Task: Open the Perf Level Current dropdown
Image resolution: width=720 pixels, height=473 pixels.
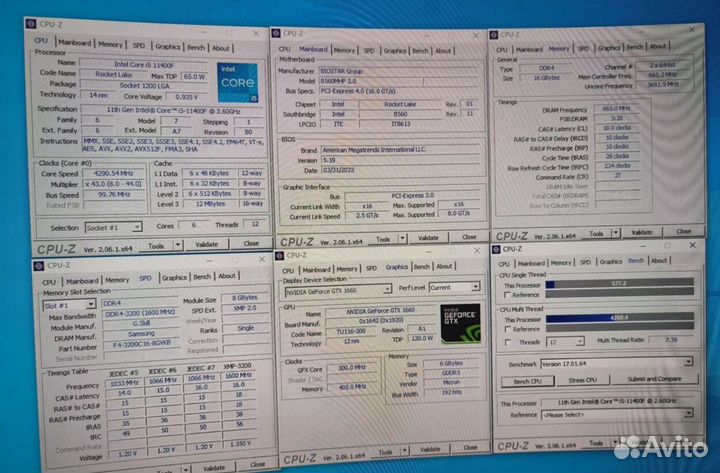Action: coord(455,287)
